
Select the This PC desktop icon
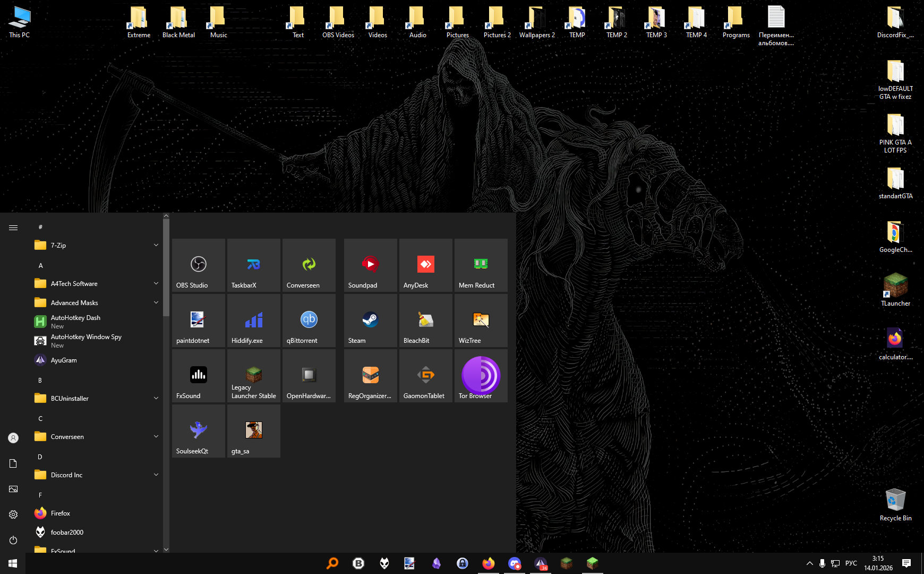[x=20, y=22]
